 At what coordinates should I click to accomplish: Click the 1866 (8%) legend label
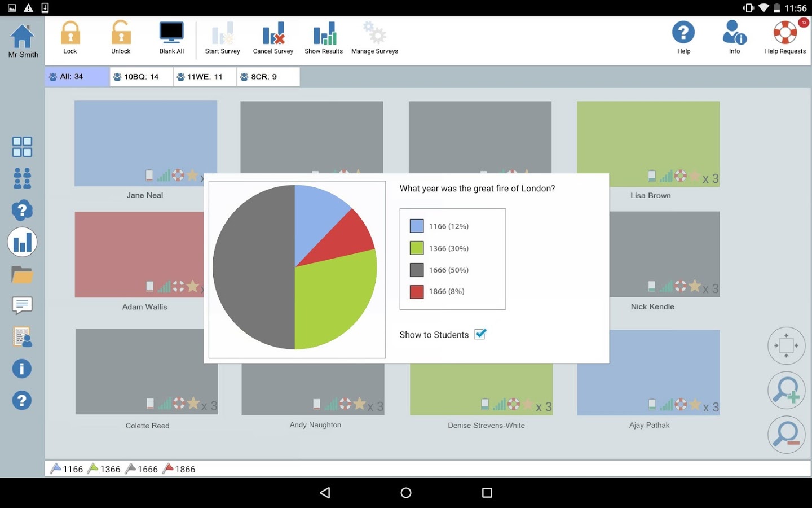447,292
